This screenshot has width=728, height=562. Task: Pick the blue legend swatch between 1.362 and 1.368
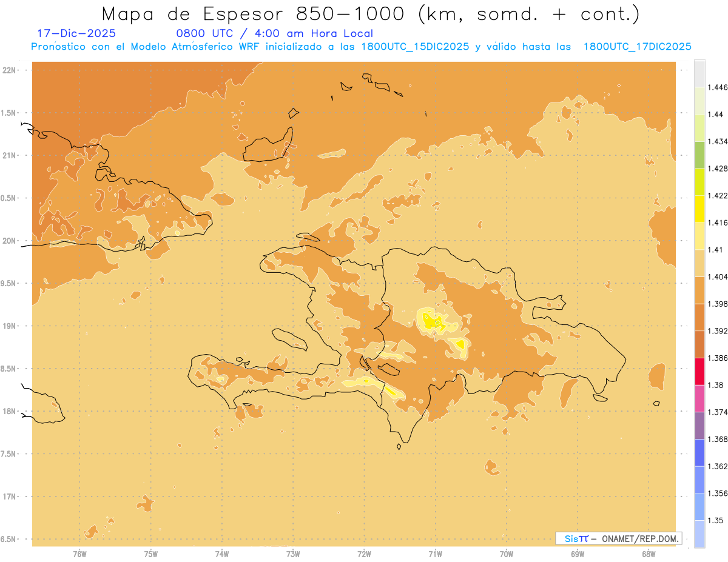[699, 452]
